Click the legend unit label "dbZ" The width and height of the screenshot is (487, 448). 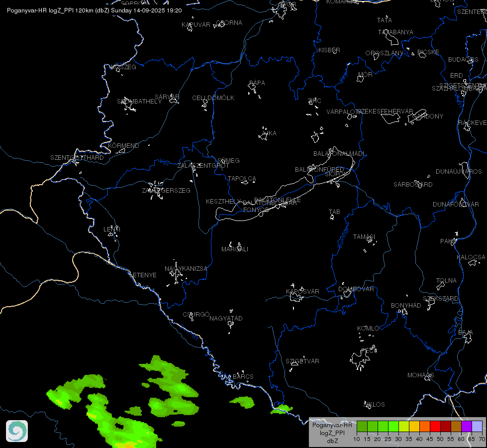332,441
